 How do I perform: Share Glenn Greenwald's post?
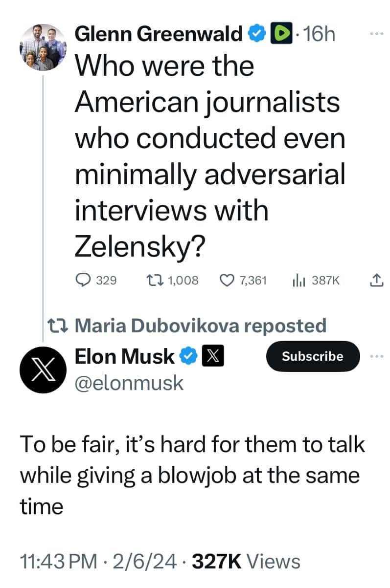[374, 280]
